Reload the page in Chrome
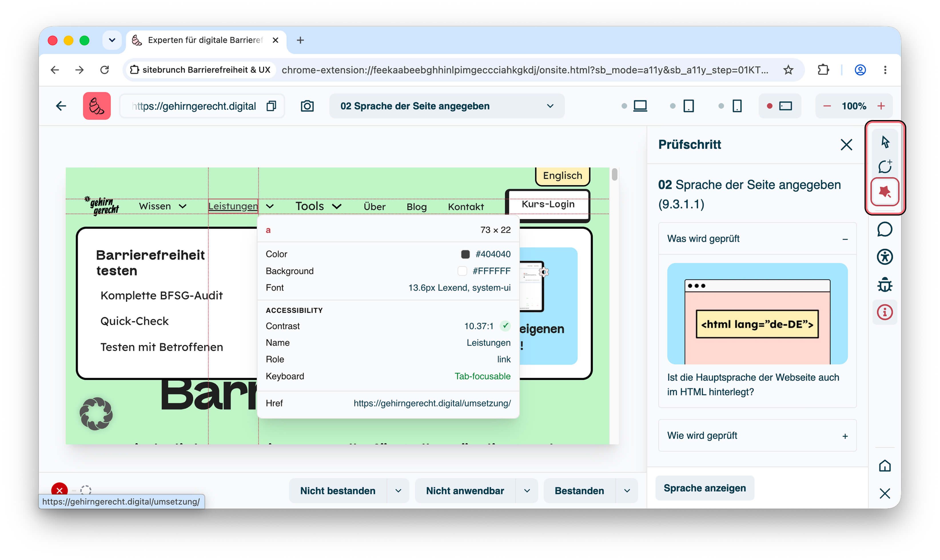The width and height of the screenshot is (940, 560). point(105,70)
